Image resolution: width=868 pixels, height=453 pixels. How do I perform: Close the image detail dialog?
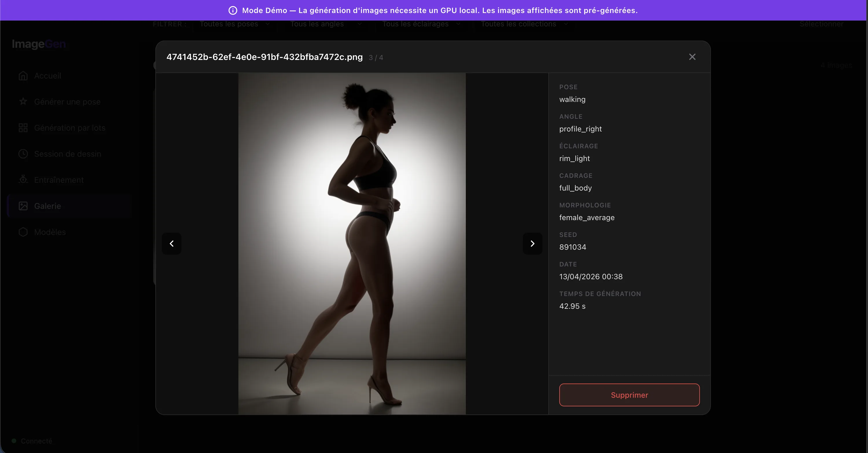click(x=692, y=57)
